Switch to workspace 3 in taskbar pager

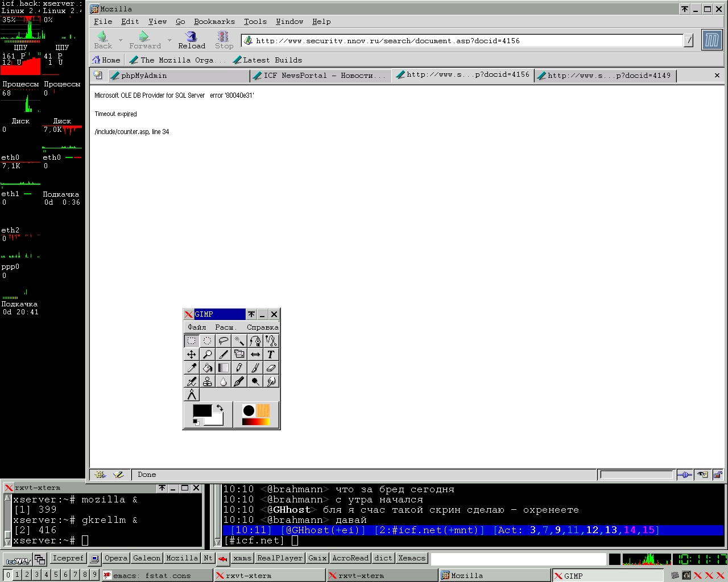36,575
